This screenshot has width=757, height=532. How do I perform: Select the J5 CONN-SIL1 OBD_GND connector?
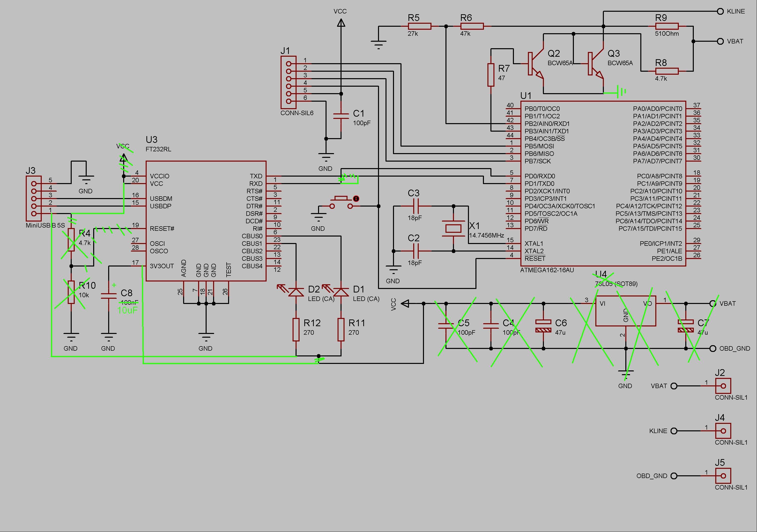coord(723,476)
